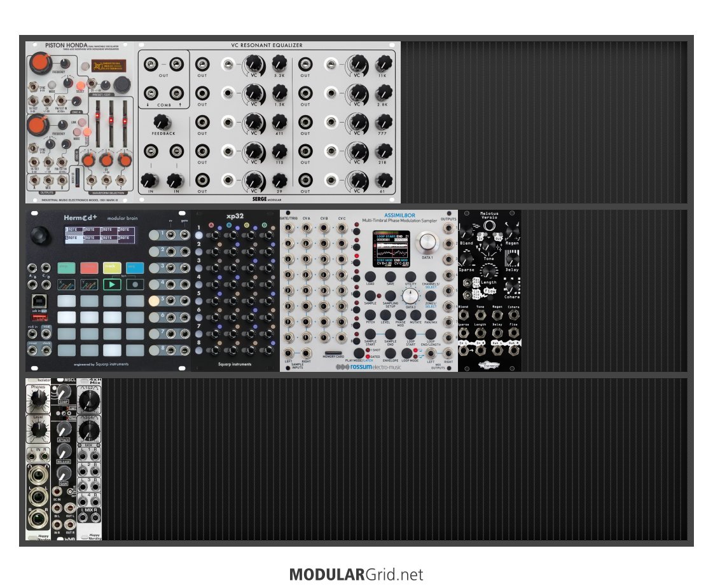Click the Melotus Versio Blend knob
Viewport: 713px width, 588px height.
(466, 233)
